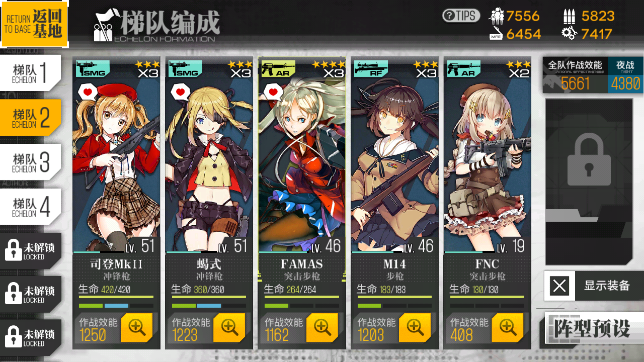Open magnifier details for M14
This screenshot has height=362, width=644.
415,327
